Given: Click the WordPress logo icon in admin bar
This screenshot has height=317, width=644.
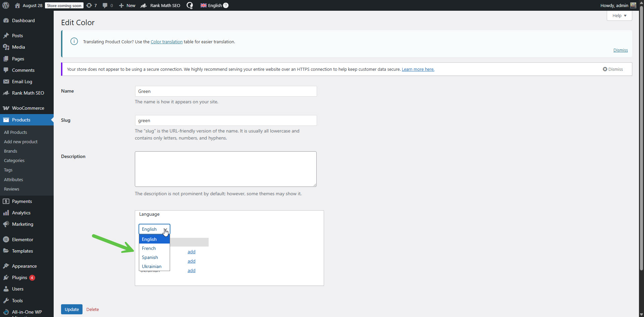Looking at the screenshot, I should coord(6,5).
